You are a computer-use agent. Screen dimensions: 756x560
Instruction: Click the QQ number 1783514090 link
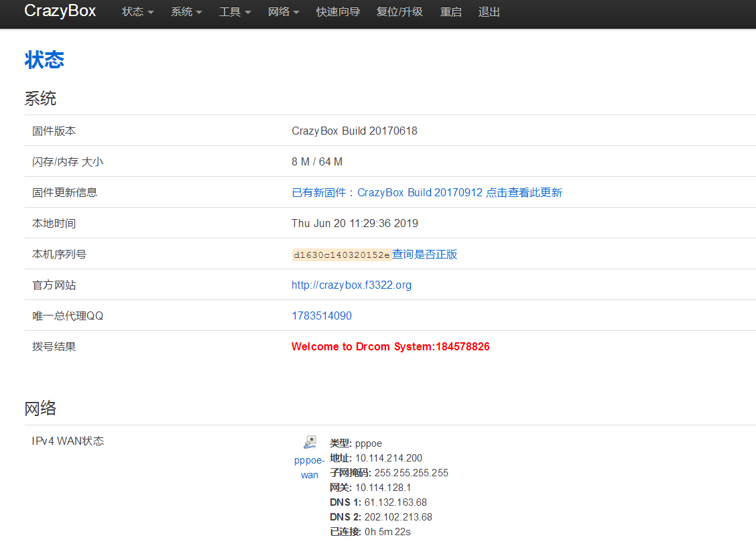click(322, 316)
